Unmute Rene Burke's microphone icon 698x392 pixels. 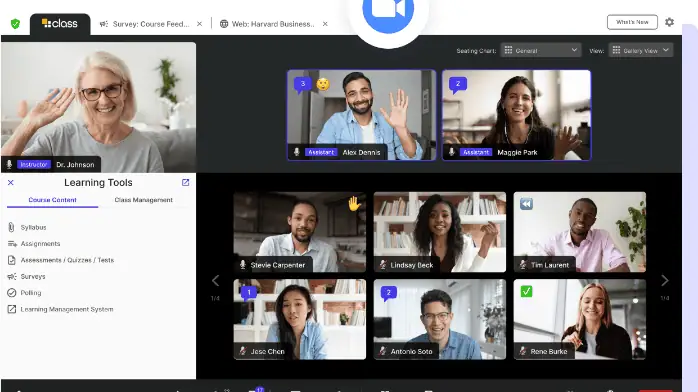point(523,351)
